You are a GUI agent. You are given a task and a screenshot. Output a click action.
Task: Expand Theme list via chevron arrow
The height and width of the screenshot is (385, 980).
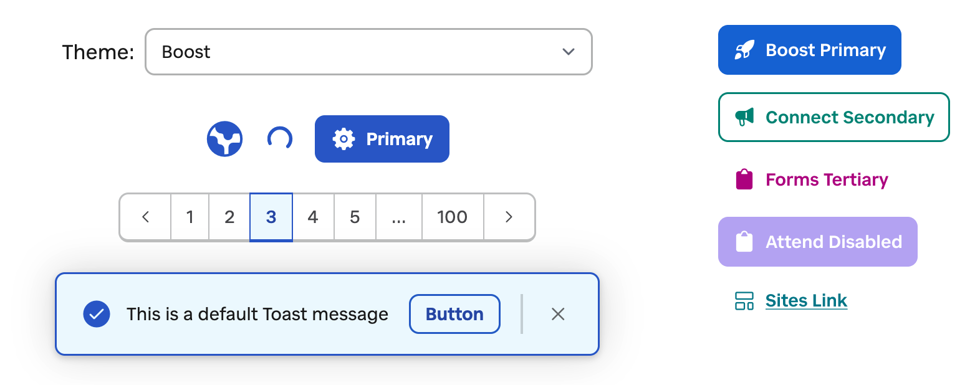[569, 52]
